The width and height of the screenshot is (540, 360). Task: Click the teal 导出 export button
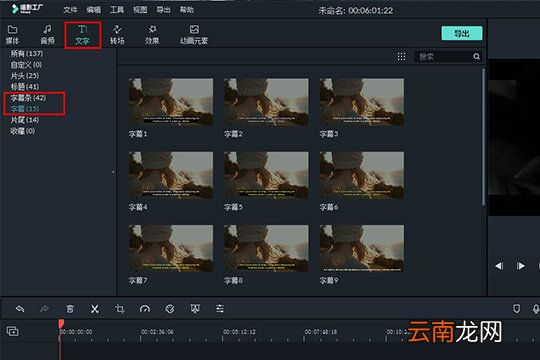(x=462, y=33)
